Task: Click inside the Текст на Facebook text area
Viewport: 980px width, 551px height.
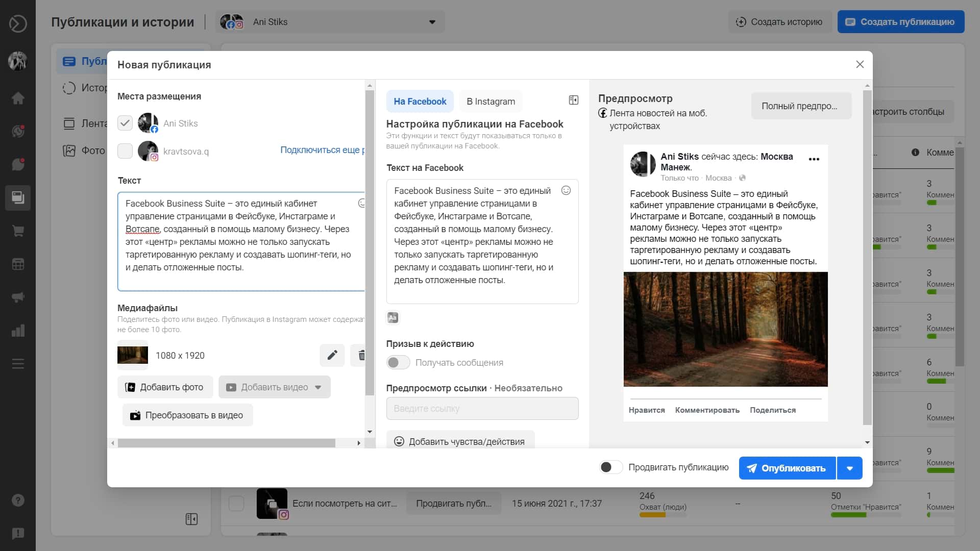Action: (x=482, y=241)
